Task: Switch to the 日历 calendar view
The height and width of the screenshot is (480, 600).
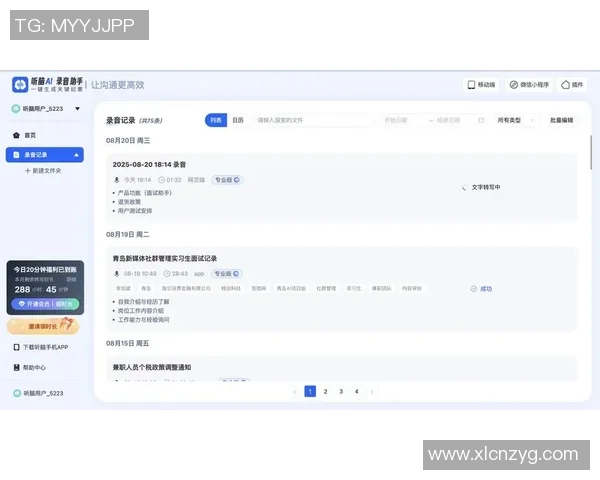Action: (x=238, y=120)
